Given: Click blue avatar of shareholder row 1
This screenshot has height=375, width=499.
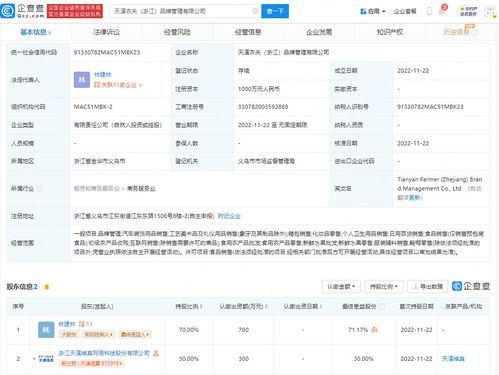Looking at the screenshot, I should (x=46, y=330).
